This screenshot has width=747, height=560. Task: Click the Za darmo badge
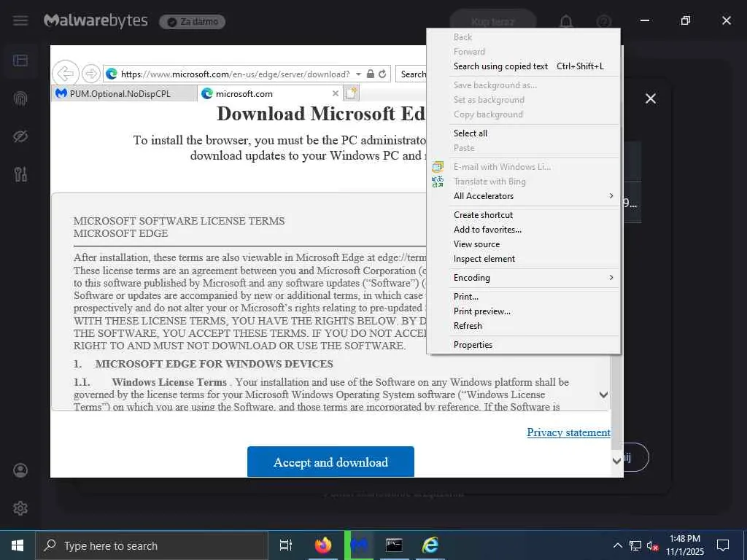click(x=193, y=21)
